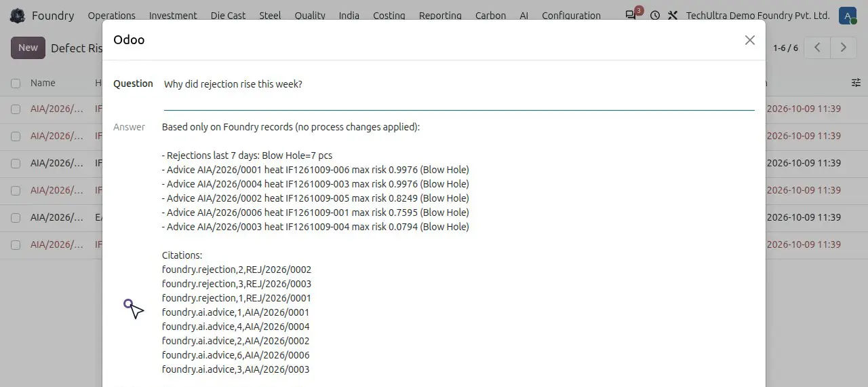
Task: Click citation foundry.ai.advice,4,AIA/2026/0004
Action: tap(235, 327)
